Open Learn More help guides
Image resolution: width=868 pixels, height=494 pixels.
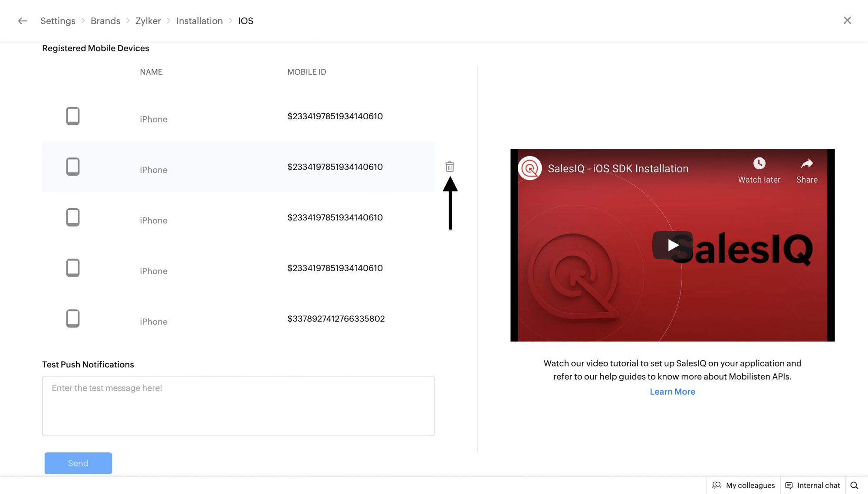pos(672,391)
